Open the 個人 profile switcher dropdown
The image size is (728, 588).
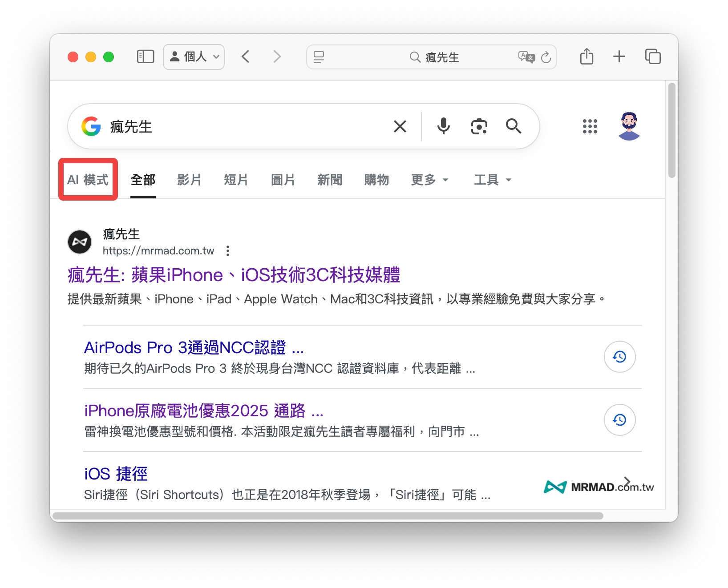click(194, 56)
